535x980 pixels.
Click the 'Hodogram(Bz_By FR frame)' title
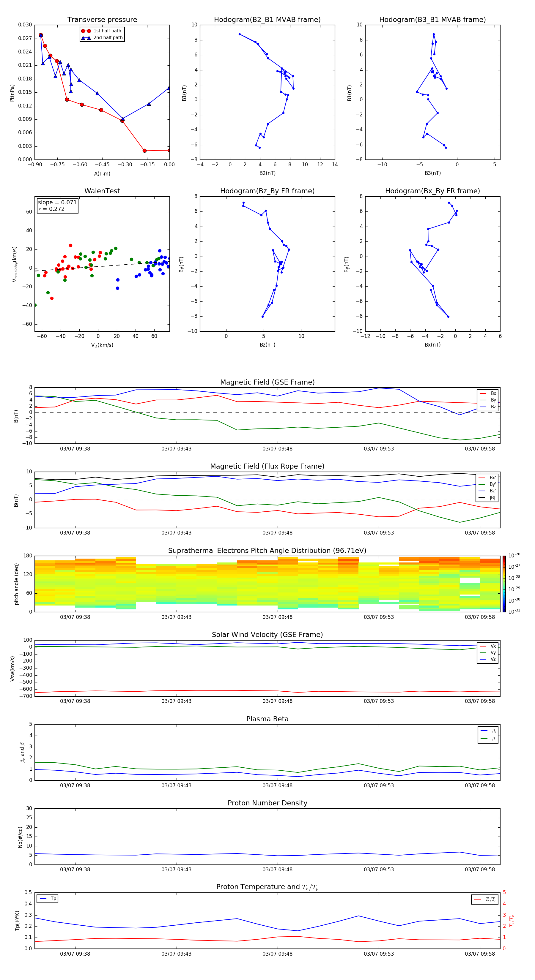coord(267,191)
